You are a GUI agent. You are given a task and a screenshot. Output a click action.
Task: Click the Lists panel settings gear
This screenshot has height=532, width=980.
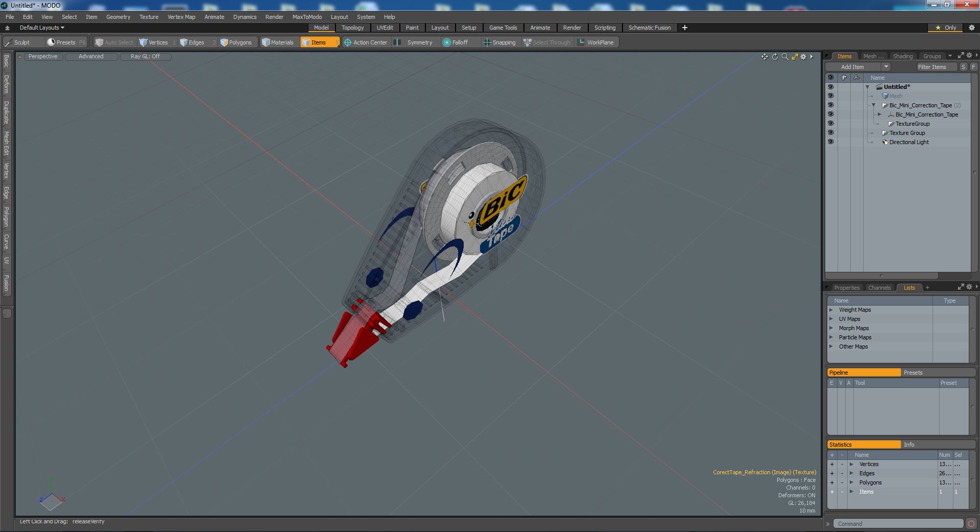(x=969, y=287)
